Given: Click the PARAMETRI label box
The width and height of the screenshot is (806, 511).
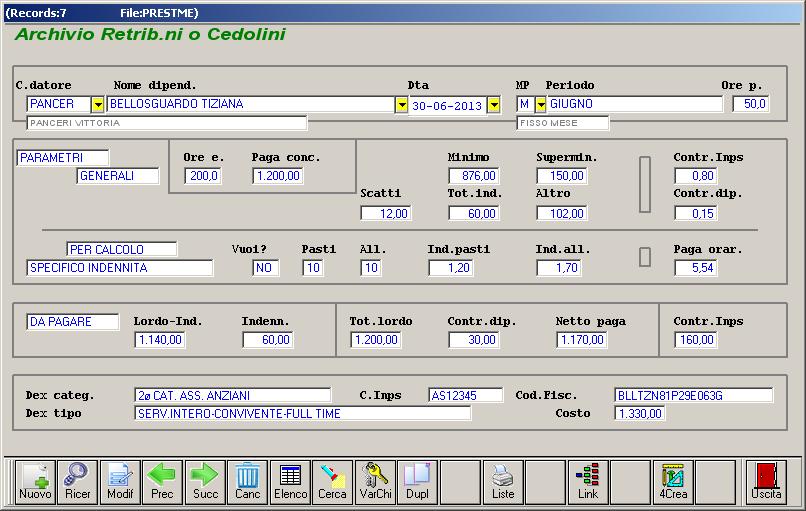Looking at the screenshot, I should pos(63,158).
